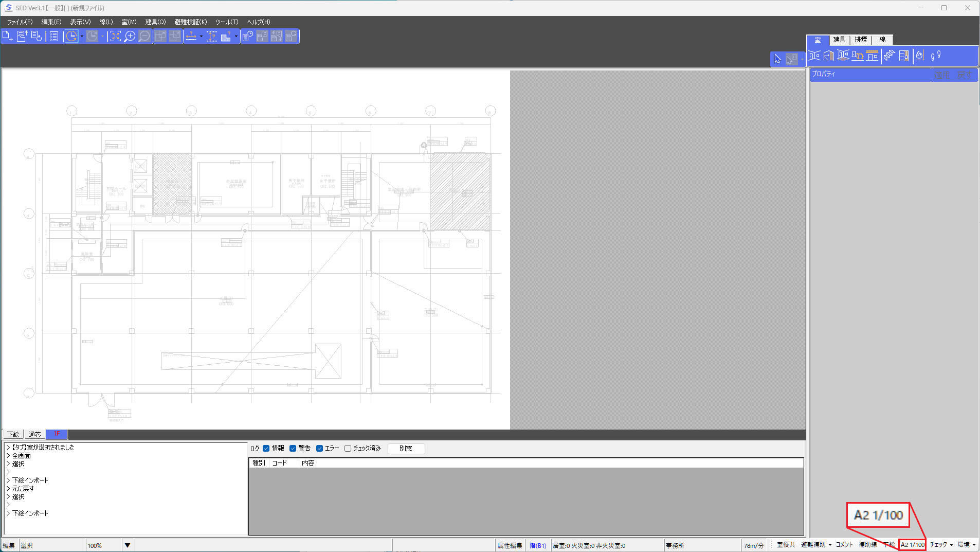The width and height of the screenshot is (980, 552).
Task: Uncheck the 情報 log checkbox
Action: pos(266,448)
